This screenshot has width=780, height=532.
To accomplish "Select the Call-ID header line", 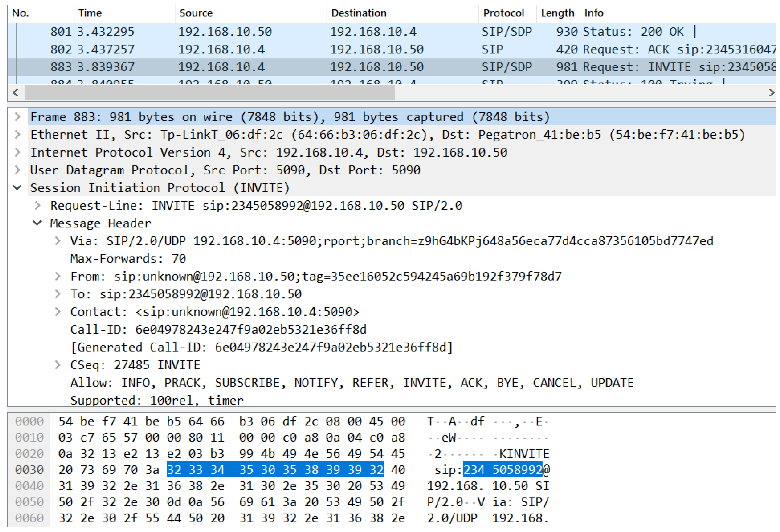I will click(218, 330).
